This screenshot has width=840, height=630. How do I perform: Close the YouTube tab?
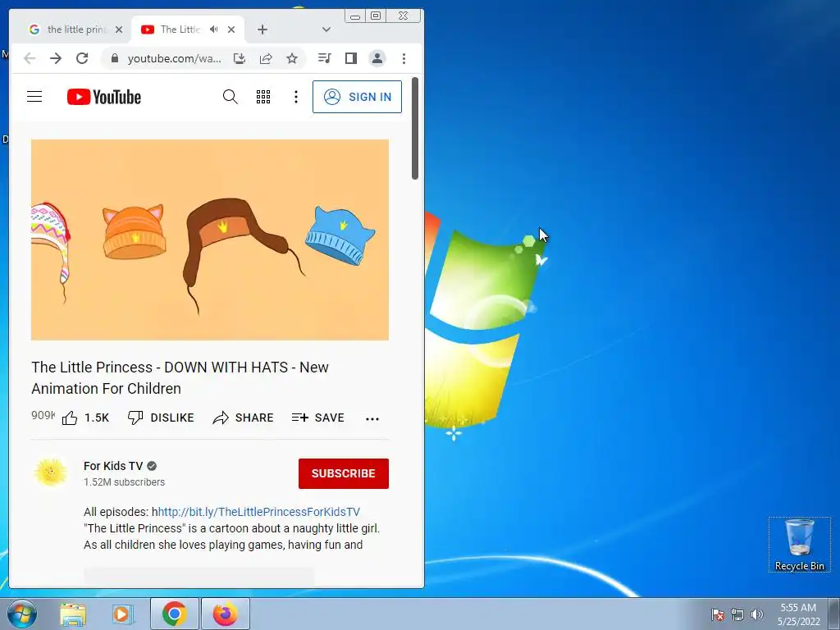click(x=231, y=30)
